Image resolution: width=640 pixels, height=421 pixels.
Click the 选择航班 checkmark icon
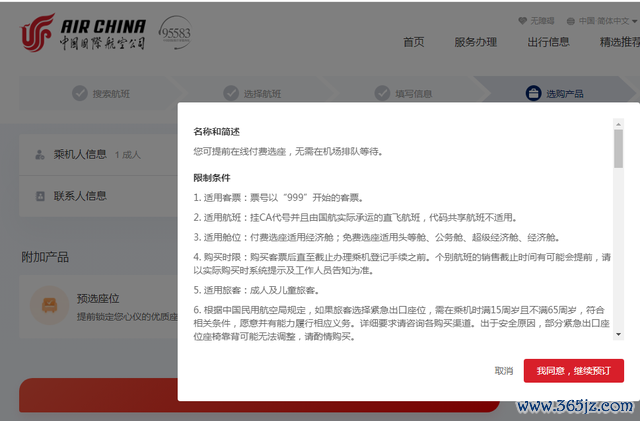pyautogui.click(x=231, y=93)
